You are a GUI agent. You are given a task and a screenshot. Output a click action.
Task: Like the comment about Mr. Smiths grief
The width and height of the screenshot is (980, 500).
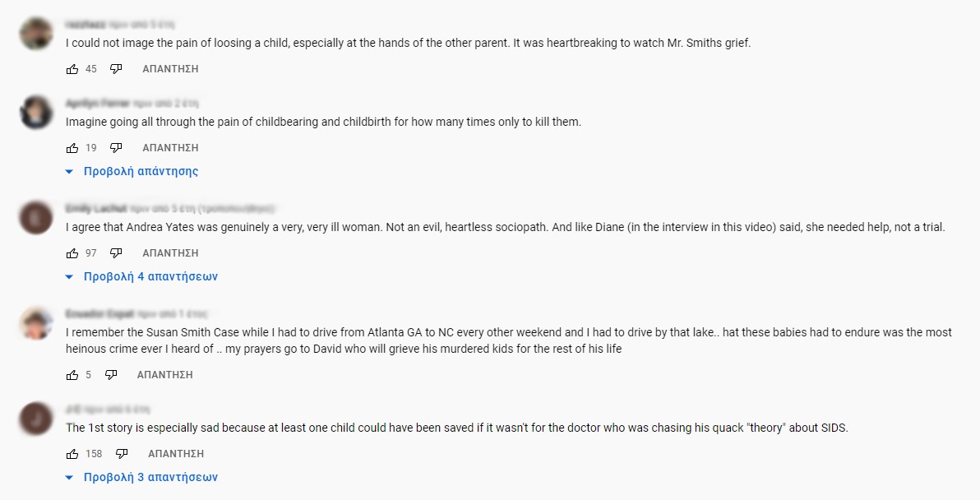point(72,69)
